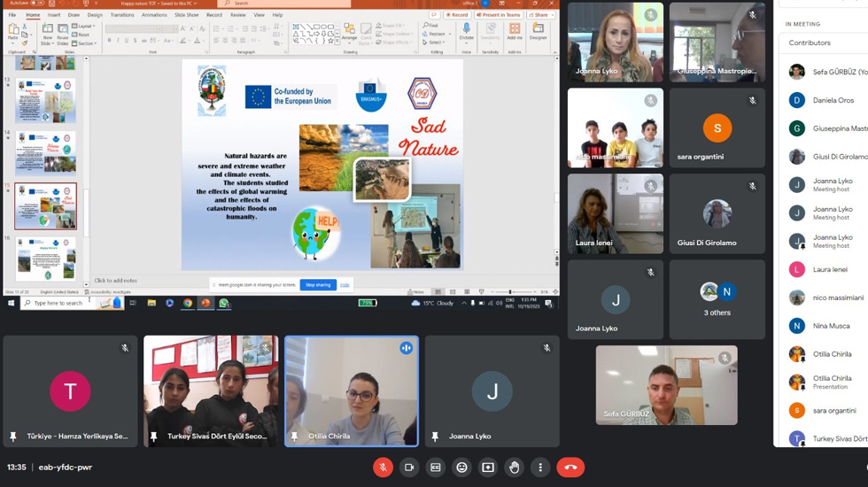The width and height of the screenshot is (868, 487).
Task: Open the File menu in PowerPoint
Action: 12,15
